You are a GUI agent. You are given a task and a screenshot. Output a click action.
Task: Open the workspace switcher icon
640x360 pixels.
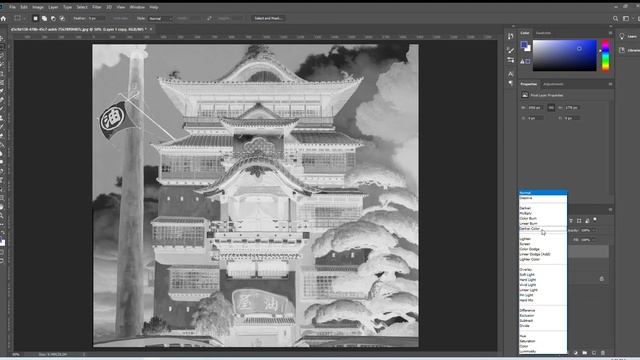626,18
